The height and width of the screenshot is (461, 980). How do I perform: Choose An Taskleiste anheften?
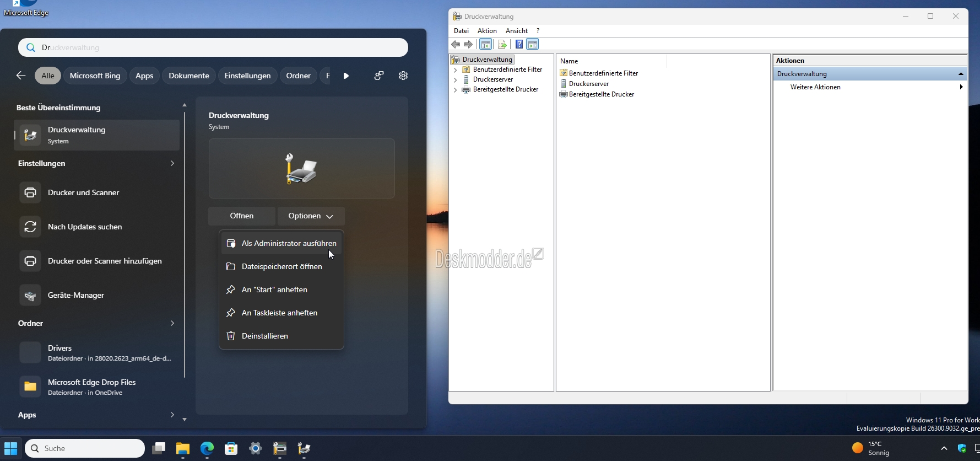click(x=281, y=313)
